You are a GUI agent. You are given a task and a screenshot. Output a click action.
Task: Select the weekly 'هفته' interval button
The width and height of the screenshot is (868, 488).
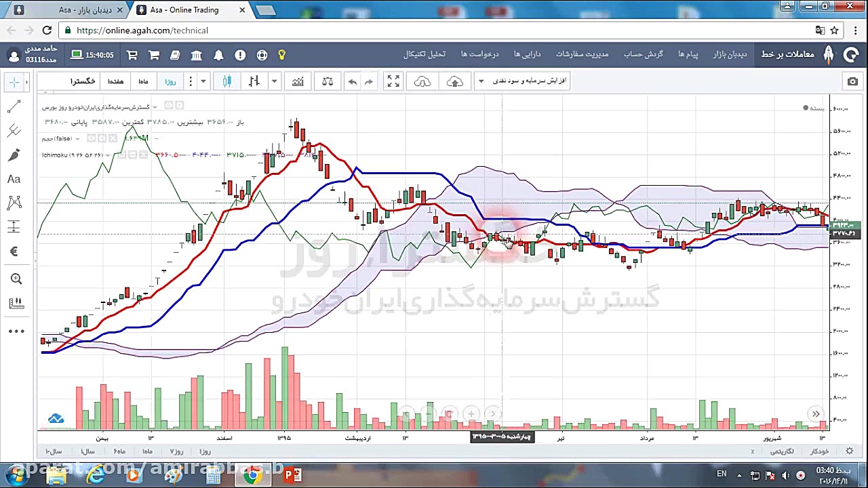click(115, 81)
